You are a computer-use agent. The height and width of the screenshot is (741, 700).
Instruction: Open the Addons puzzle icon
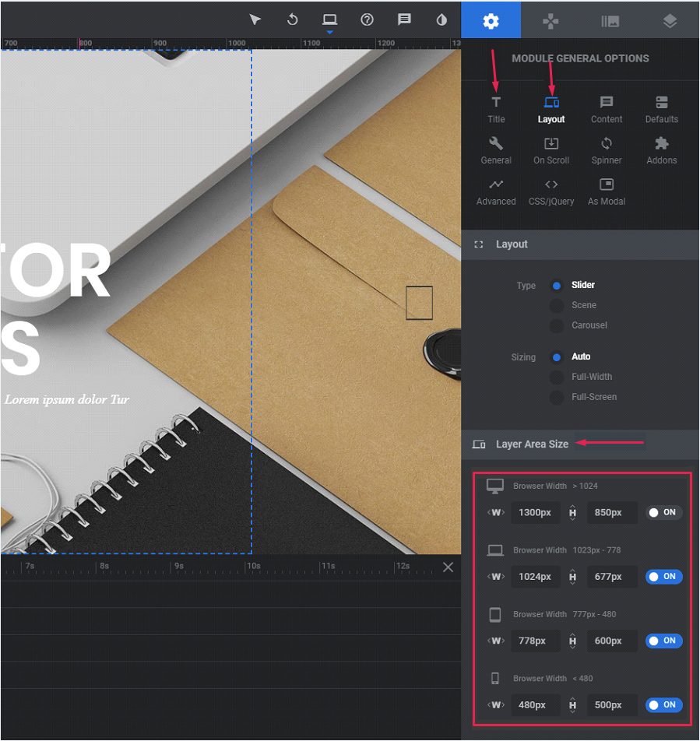pyautogui.click(x=661, y=150)
